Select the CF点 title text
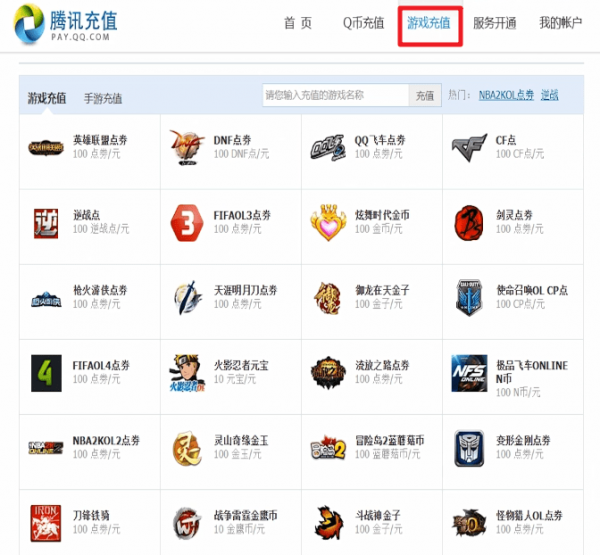The image size is (600, 555). (x=505, y=140)
